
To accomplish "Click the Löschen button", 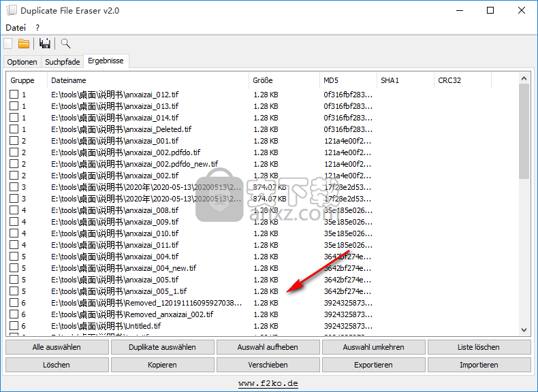I will (x=57, y=365).
